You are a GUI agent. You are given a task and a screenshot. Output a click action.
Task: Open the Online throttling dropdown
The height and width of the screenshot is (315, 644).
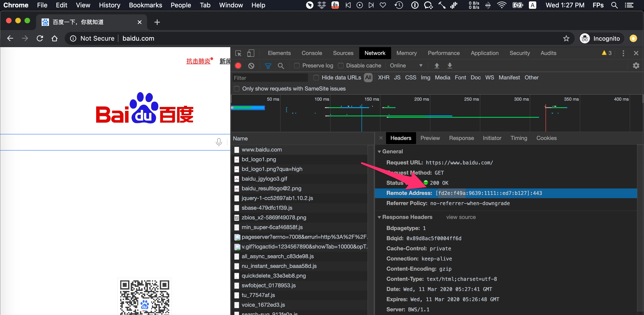406,66
